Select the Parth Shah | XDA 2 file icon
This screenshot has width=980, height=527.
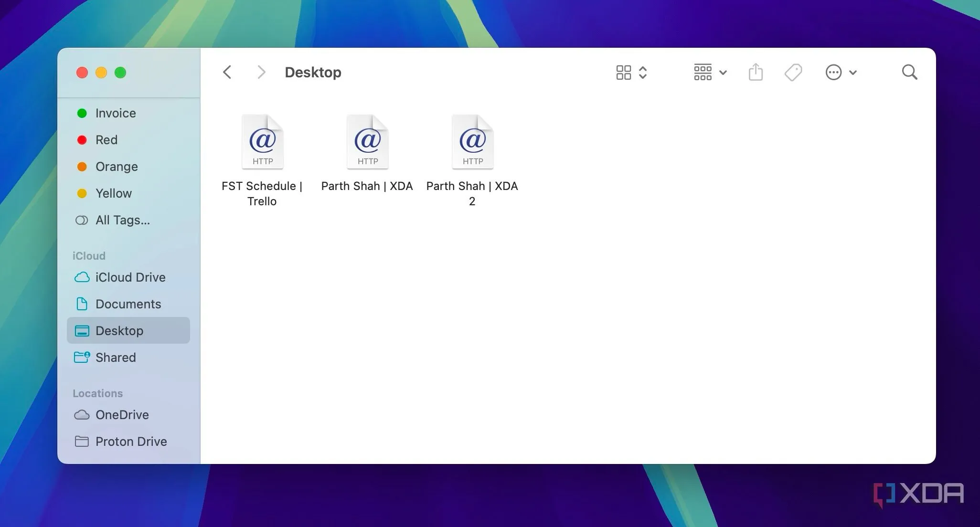pyautogui.click(x=473, y=142)
